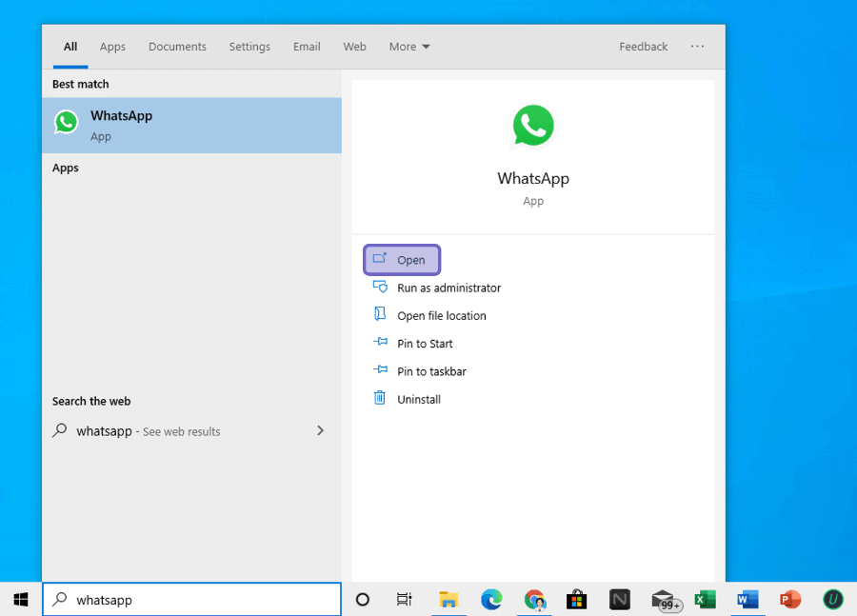Click the Search the web heading
The width and height of the screenshot is (857, 616).
click(91, 401)
